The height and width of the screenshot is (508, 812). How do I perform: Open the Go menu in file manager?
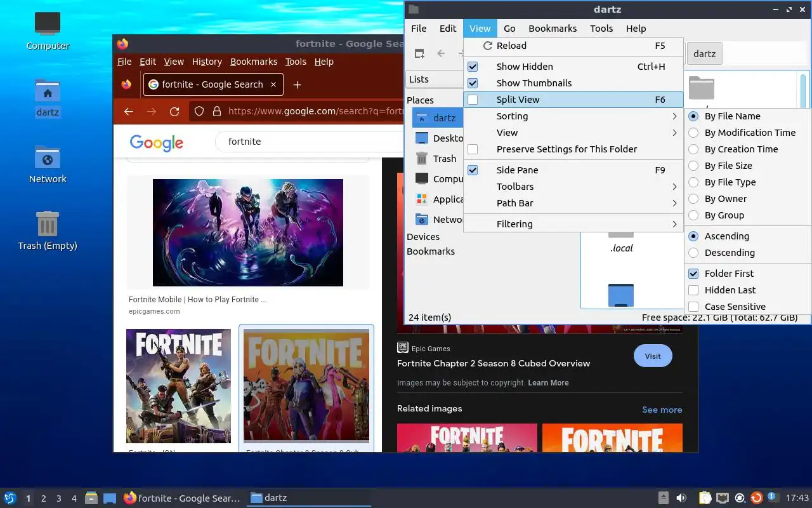[509, 29]
